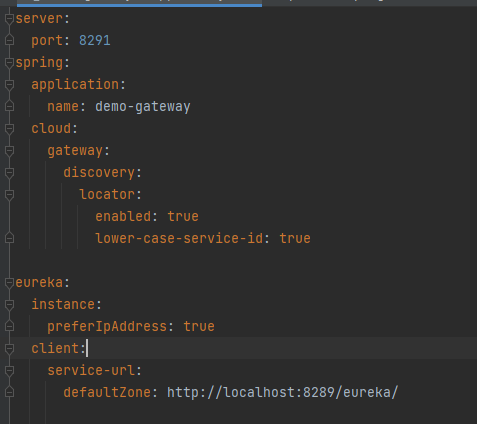The height and width of the screenshot is (424, 477).
Task: Click the spring key
Action: (x=39, y=63)
